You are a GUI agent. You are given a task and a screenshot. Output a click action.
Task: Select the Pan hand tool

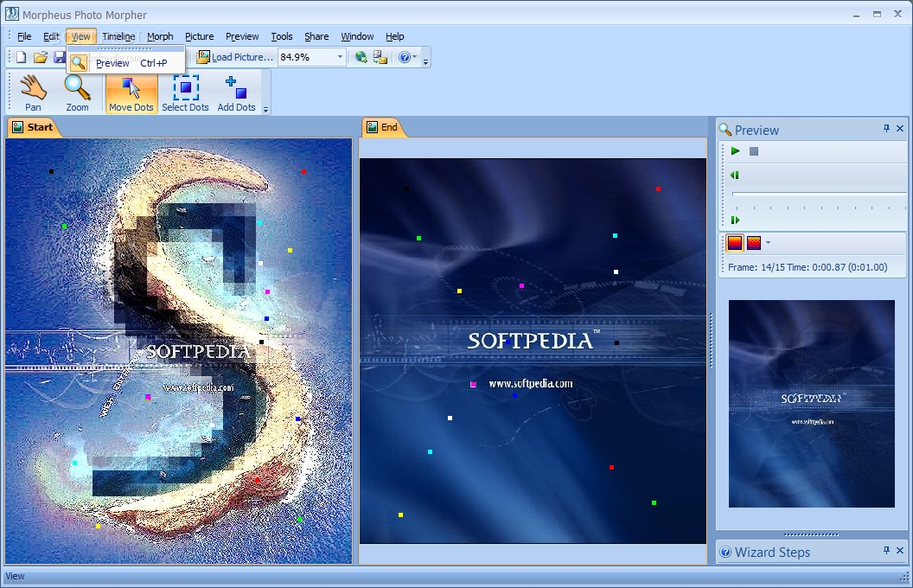pyautogui.click(x=33, y=92)
